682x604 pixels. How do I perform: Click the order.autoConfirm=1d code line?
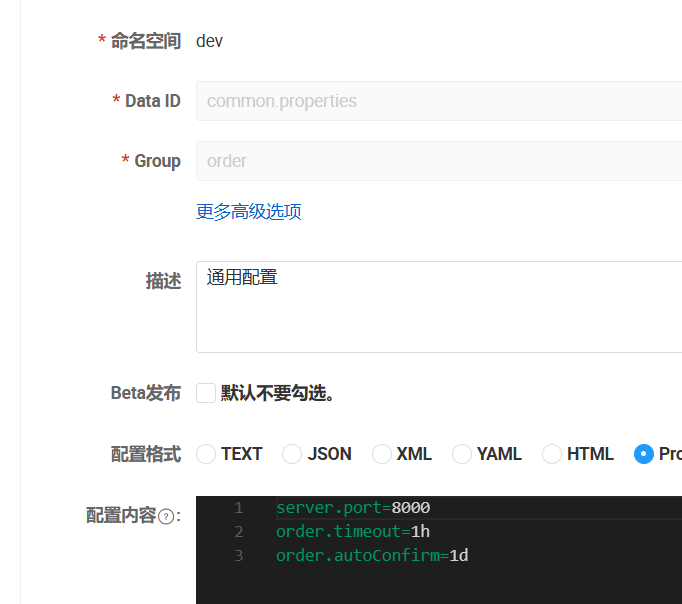coord(372,556)
